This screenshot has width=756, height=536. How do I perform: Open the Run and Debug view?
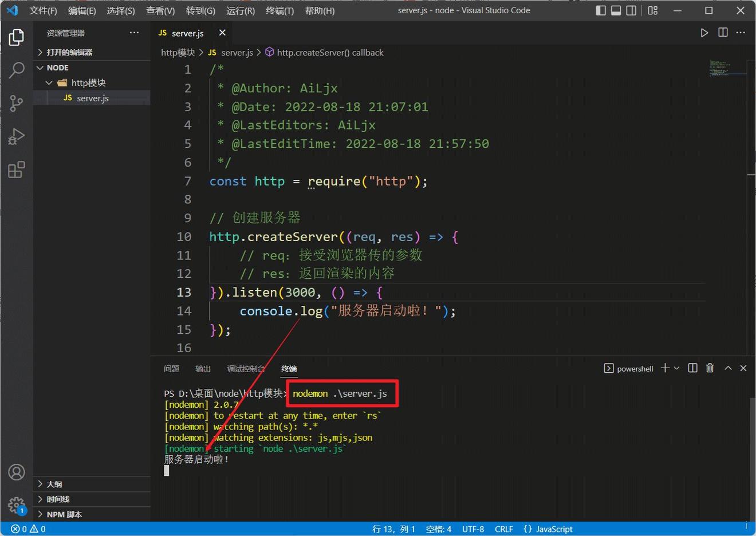coord(17,136)
